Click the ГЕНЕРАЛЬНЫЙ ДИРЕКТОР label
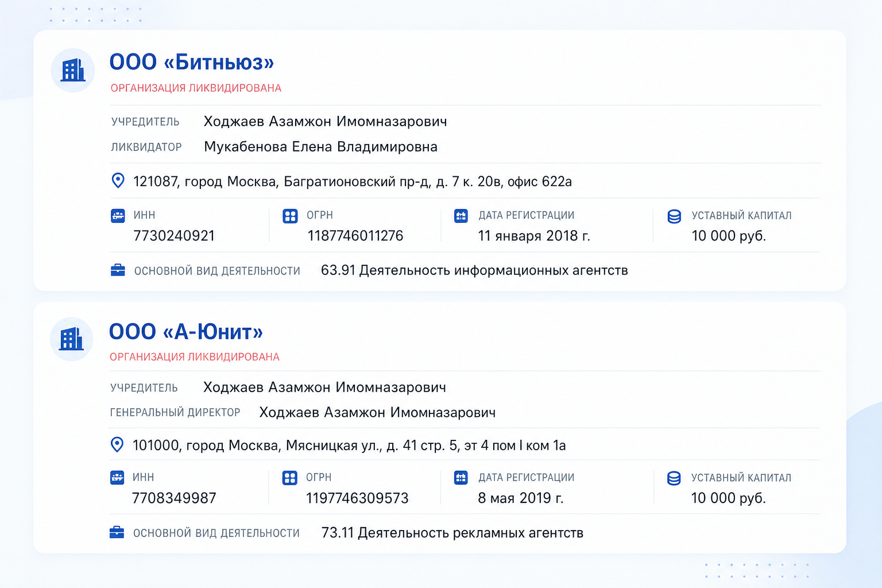 pyautogui.click(x=175, y=413)
